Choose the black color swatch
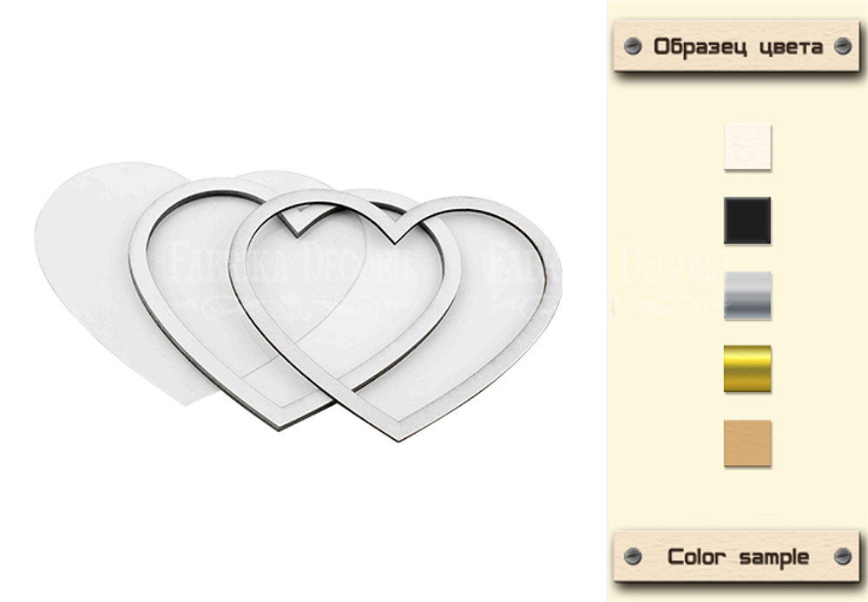 [747, 220]
